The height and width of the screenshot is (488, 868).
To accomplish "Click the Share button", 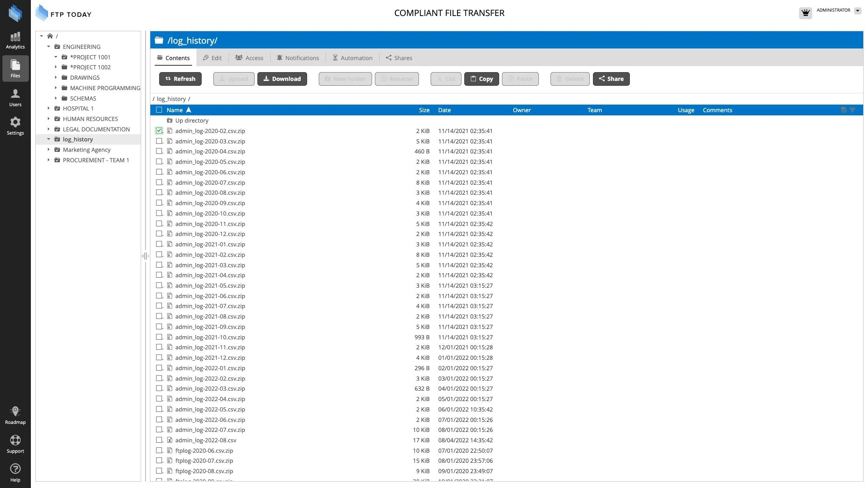I will (x=611, y=79).
